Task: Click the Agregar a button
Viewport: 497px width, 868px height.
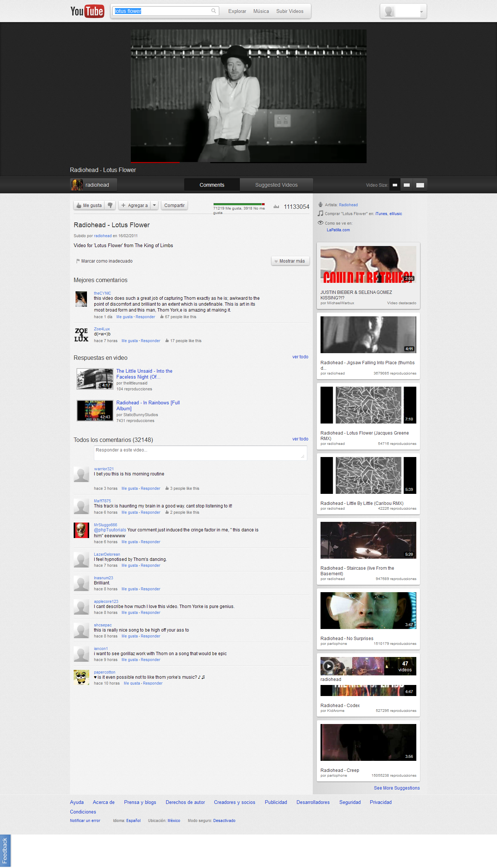Action: [x=134, y=205]
